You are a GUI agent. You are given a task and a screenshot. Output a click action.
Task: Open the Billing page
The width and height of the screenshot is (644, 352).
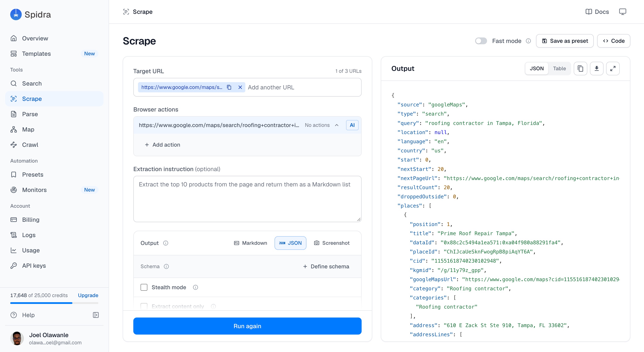pyautogui.click(x=54, y=220)
